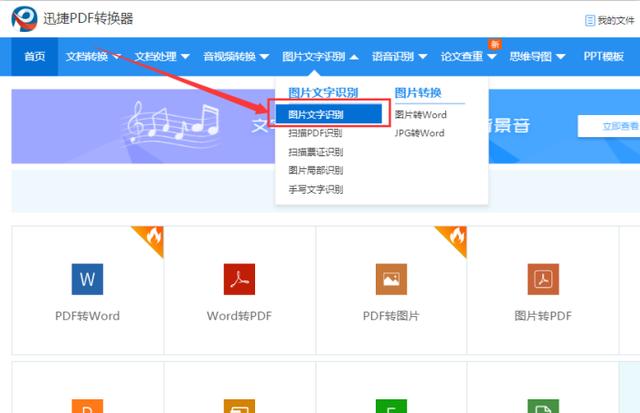Select 手写文字识别 from the submenu
The height and width of the screenshot is (413, 640).
[316, 189]
